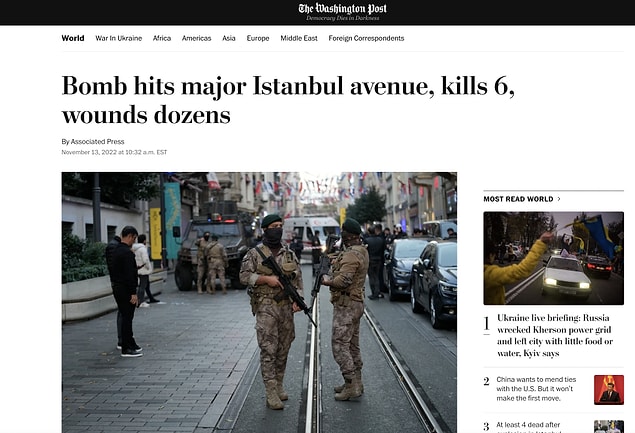The height and width of the screenshot is (433, 635).
Task: Choose Europe in the navigation bar
Action: [258, 38]
